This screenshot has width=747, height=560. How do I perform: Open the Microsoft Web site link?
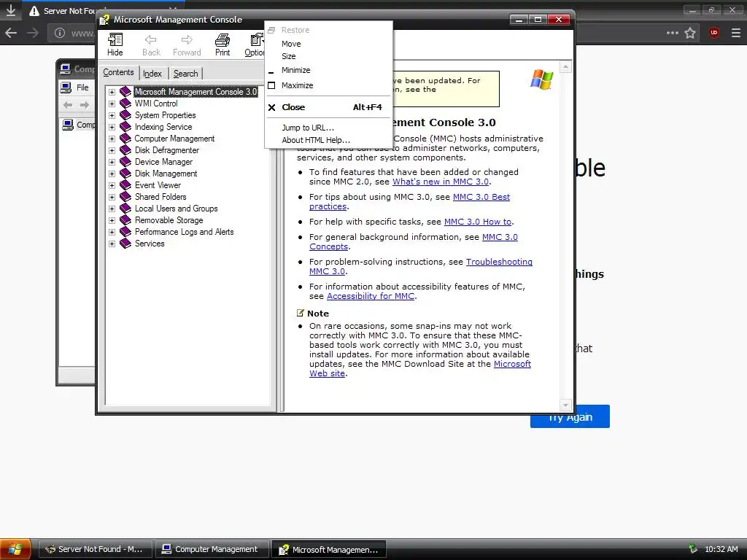click(x=512, y=364)
